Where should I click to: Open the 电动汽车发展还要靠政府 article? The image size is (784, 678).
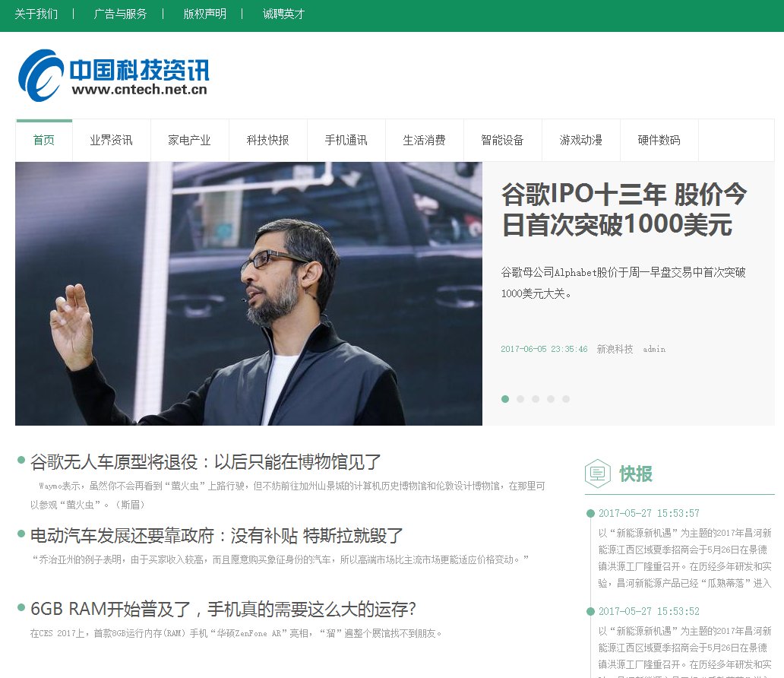pos(217,536)
